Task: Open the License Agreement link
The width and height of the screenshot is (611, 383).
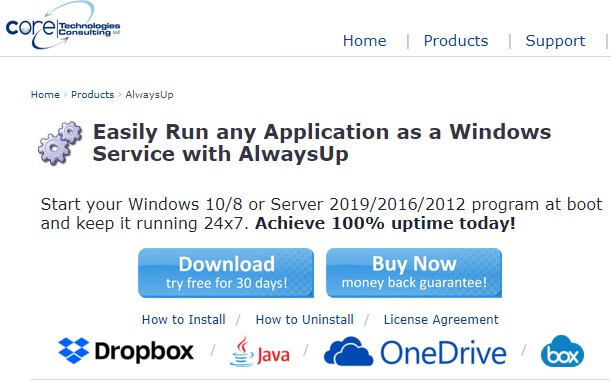Action: 441,320
